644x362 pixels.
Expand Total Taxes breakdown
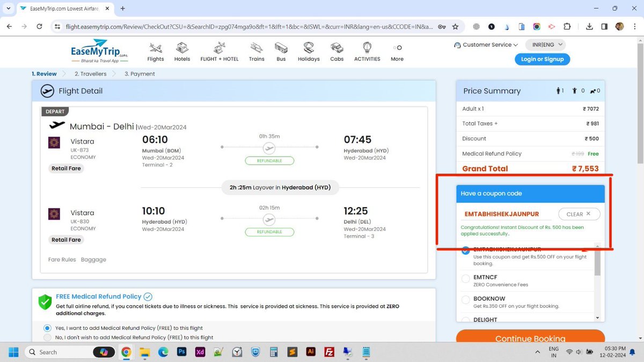point(480,123)
